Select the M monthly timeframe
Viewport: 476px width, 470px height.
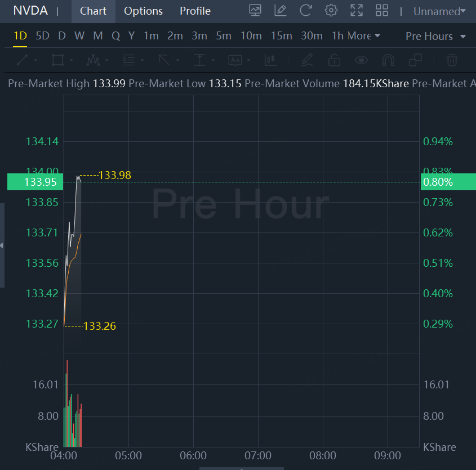(x=98, y=36)
